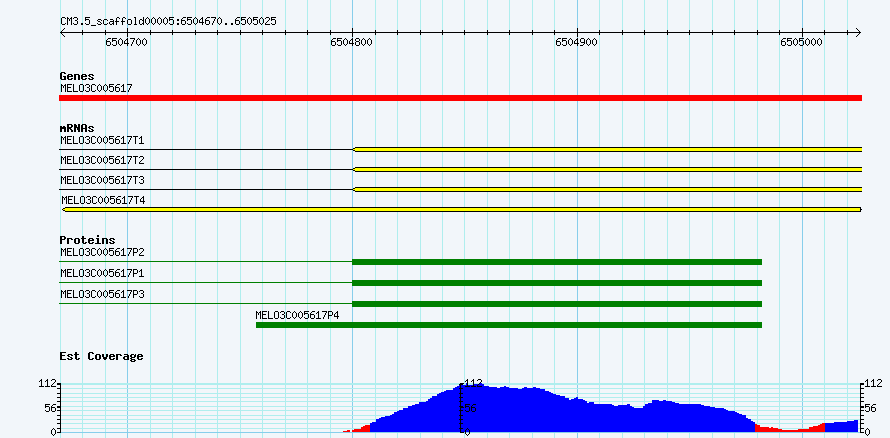Click the MELO3C005617P1 protein bar
Screen dimensions: 890x438
[x=410, y=283]
